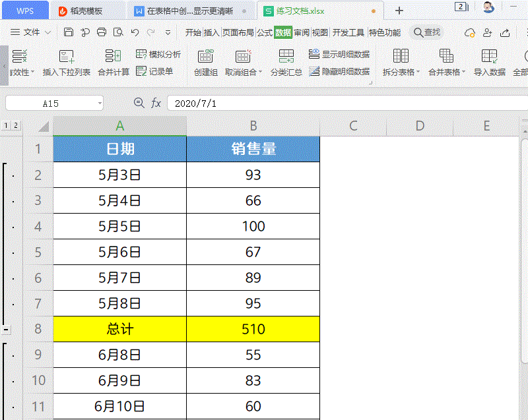Click 显示明细数据
The width and height of the screenshot is (528, 420).
339,54
